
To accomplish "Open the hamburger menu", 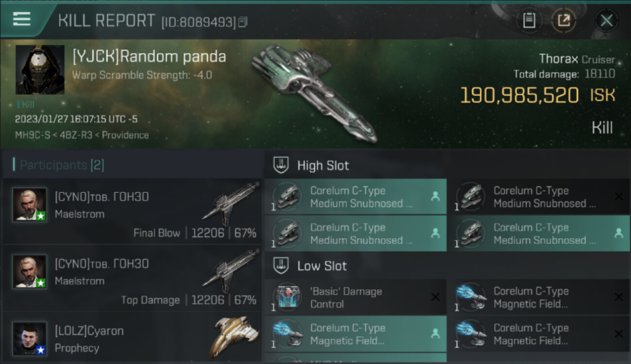I will pyautogui.click(x=22, y=19).
